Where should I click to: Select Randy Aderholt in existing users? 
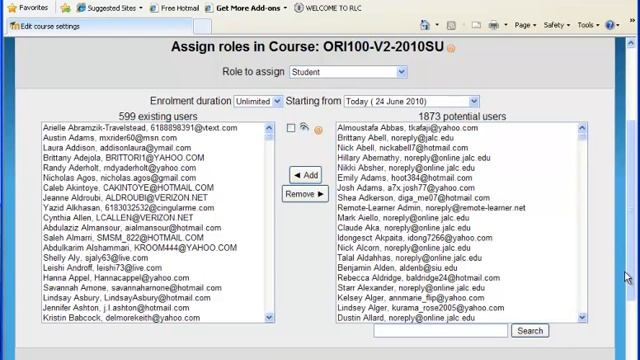[153, 168]
